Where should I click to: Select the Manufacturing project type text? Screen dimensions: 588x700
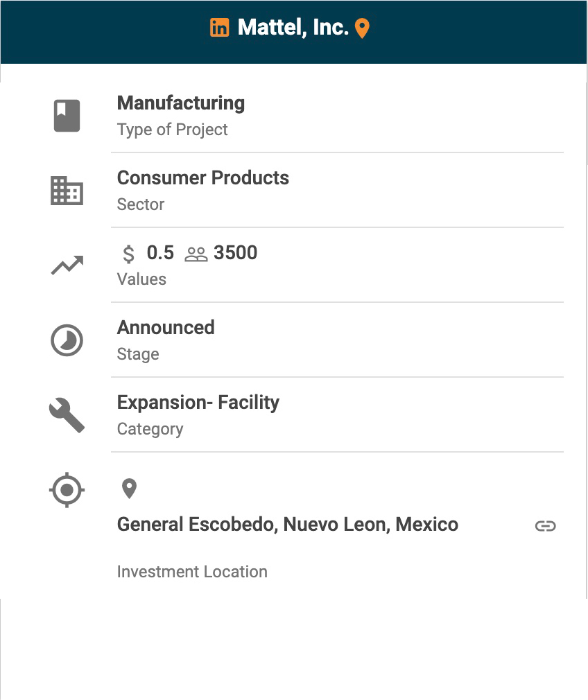coord(181,103)
